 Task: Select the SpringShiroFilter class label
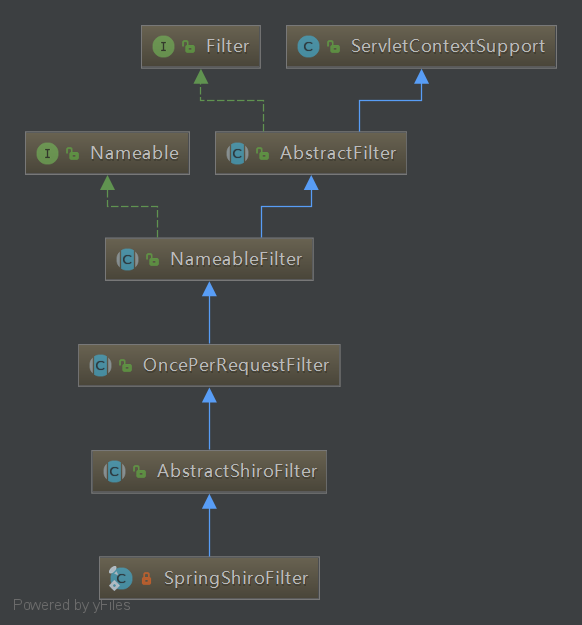pyautogui.click(x=236, y=578)
